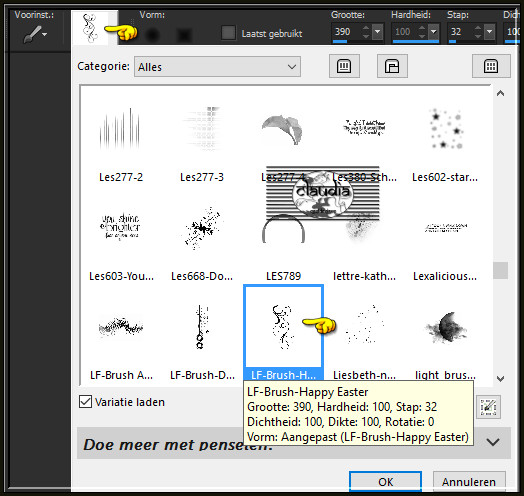Expand the Doe meer met penselen section
The image size is (524, 496).
click(x=493, y=442)
